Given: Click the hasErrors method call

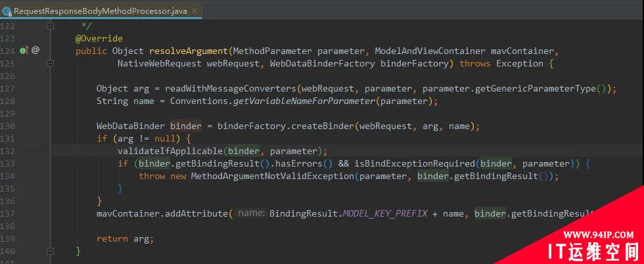Looking at the screenshot, I should point(299,163).
